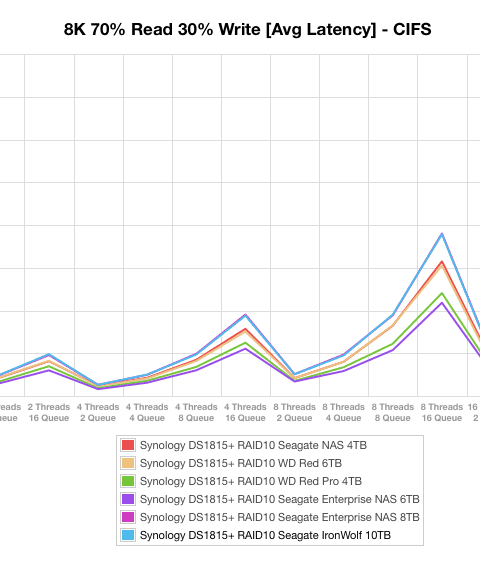Viewport: 480px width, 574px height.
Task: Select the 4 Threads 4 Queue axis label
Action: (x=147, y=413)
